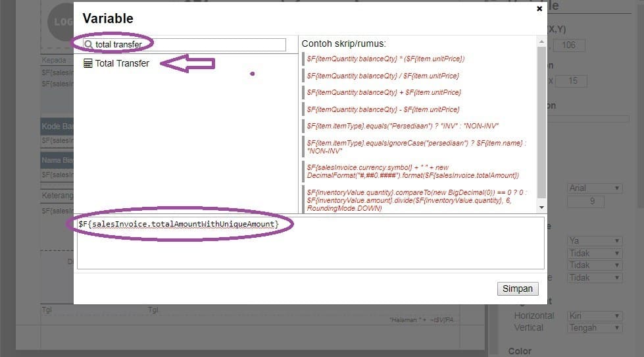The image size is (644, 357).
Task: Click the scroll-down arrow in the examples list
Action: [x=541, y=207]
